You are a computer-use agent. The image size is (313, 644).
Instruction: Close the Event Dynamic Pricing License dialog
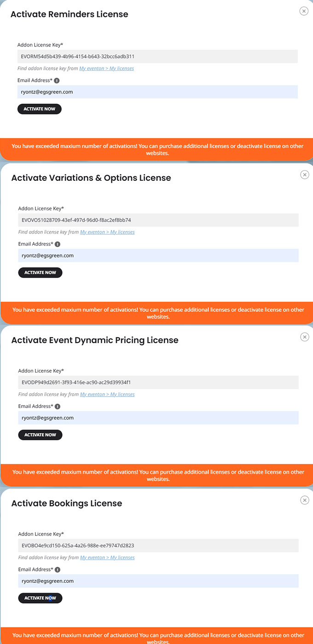(x=304, y=337)
